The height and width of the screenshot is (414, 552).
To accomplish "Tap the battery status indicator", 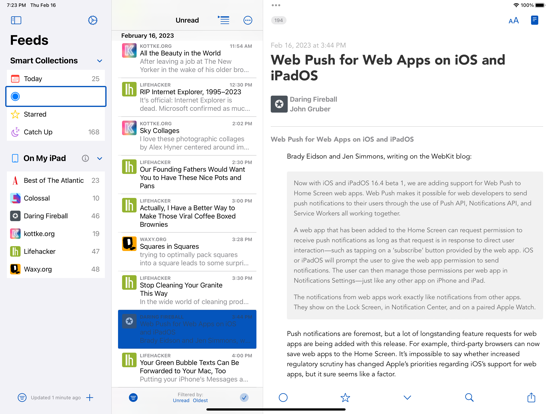I will tap(540, 5).
